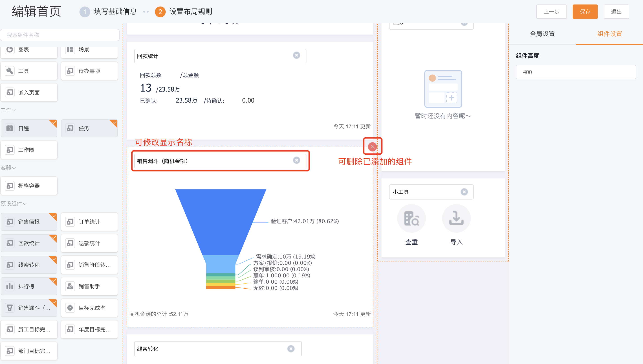Viewport: 643px width, 364px height.
Task: Select the 工具 wrench component
Action: [x=29, y=71]
